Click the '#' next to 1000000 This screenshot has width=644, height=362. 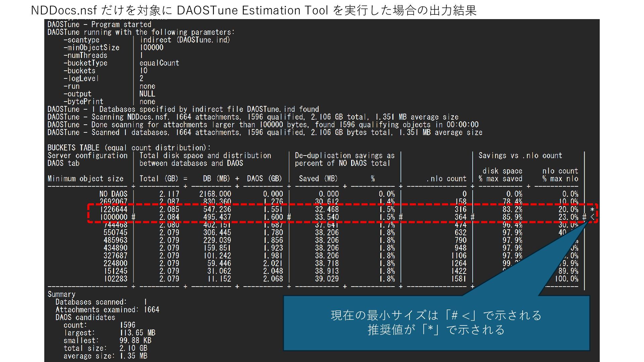tap(133, 217)
